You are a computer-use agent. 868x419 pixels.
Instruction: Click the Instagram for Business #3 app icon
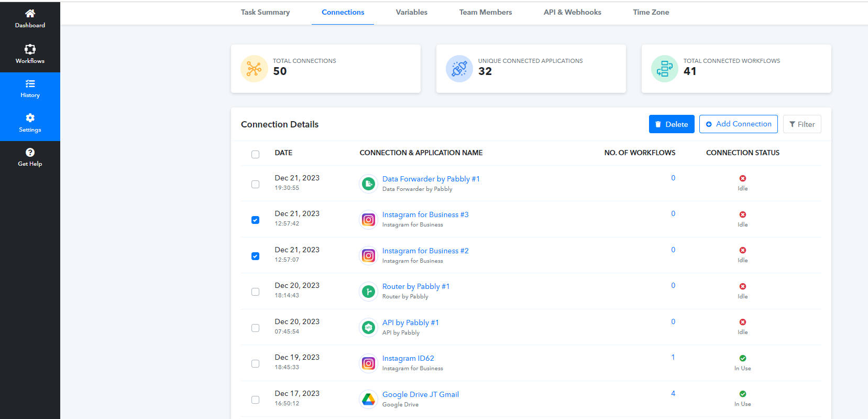tap(369, 219)
